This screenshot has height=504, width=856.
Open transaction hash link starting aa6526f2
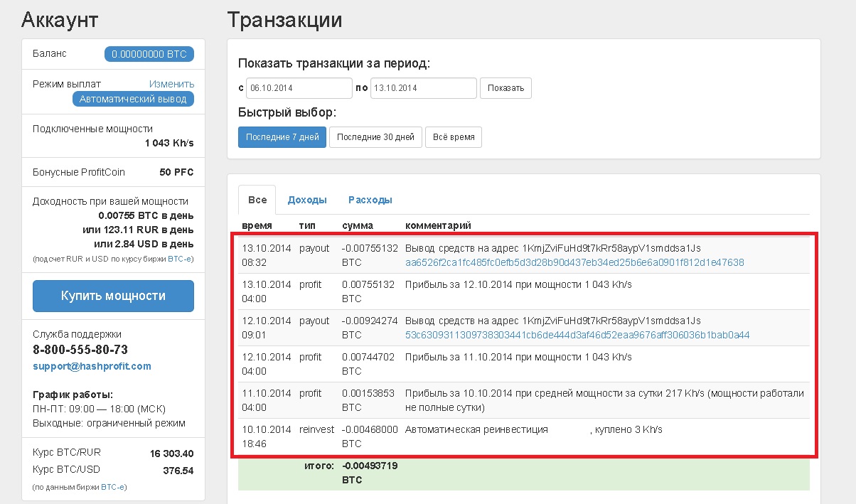574,262
